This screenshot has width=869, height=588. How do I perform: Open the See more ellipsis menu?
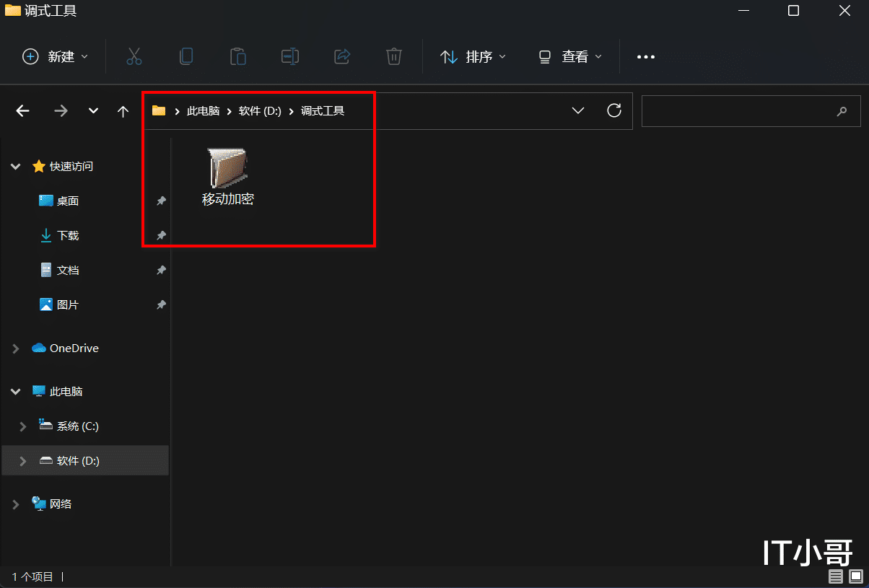(x=645, y=56)
